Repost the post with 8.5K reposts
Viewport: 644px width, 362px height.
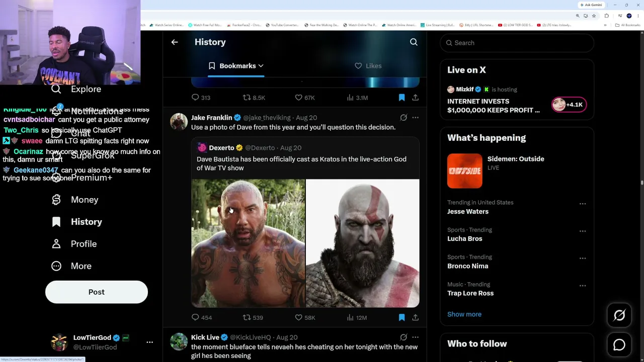(x=254, y=98)
